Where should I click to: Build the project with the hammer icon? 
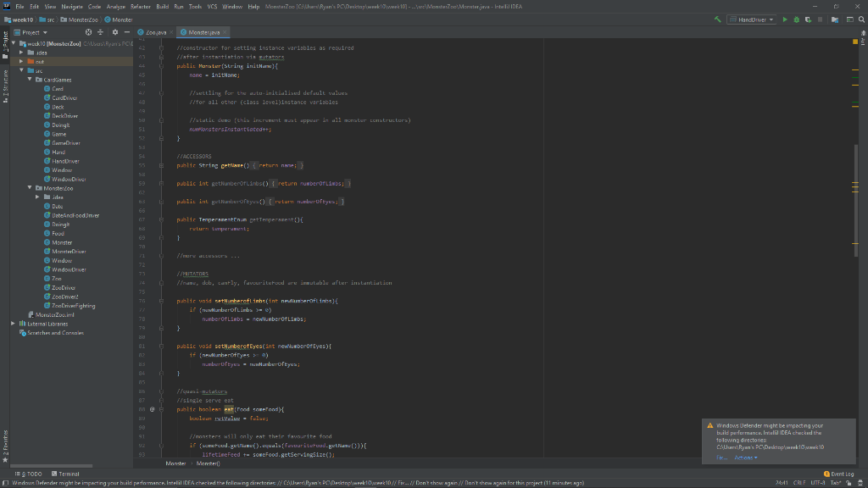(x=718, y=19)
